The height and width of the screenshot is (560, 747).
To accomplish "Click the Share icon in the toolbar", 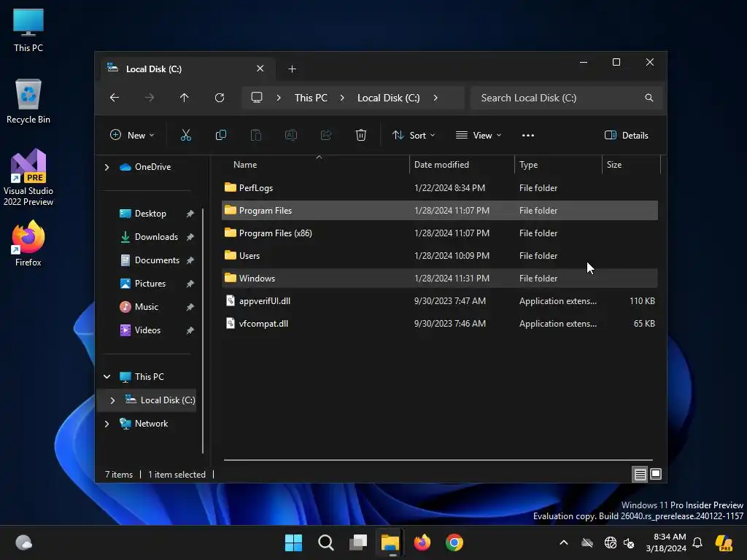I will point(326,135).
